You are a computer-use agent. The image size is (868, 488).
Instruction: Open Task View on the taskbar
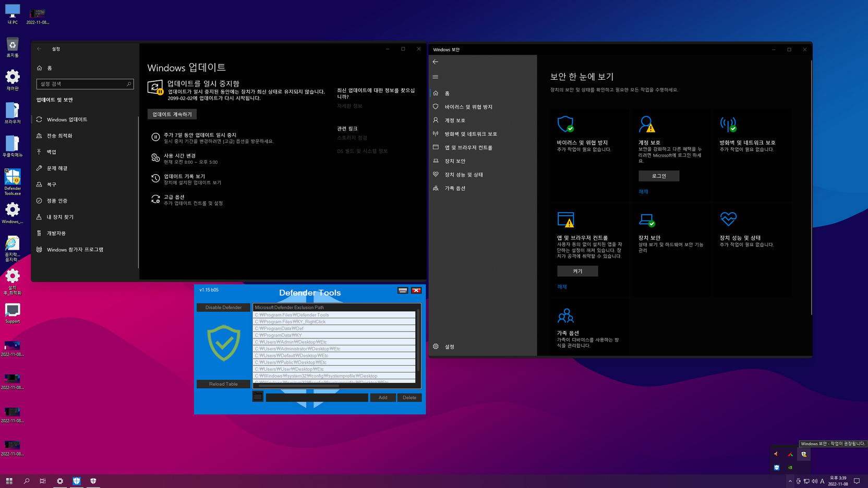43,481
